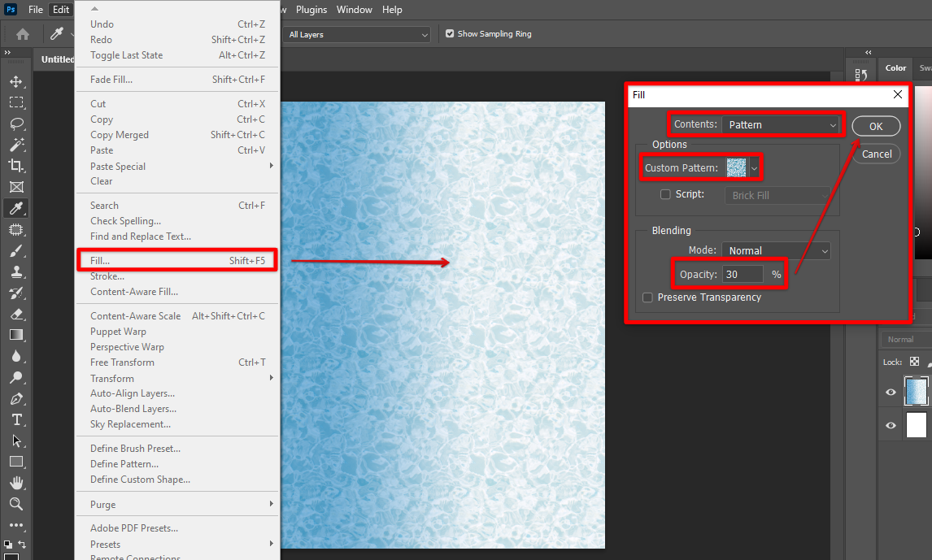Activate the Crop tool
Viewport: 932px width, 560px height.
(16, 166)
